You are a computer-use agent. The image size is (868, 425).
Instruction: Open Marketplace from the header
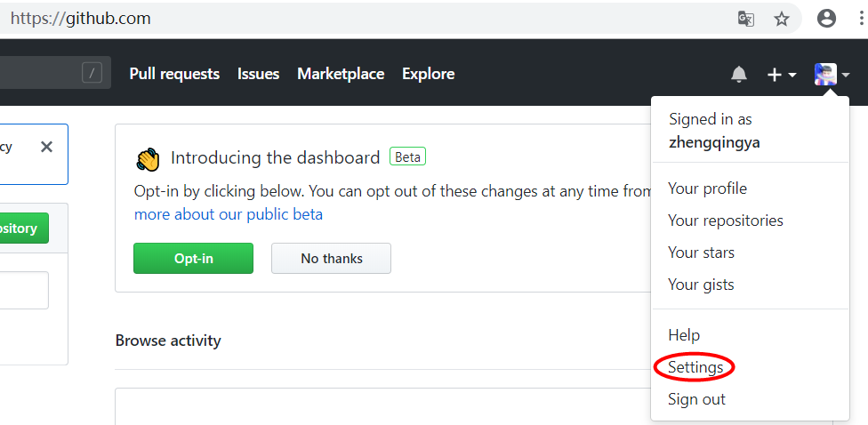tap(341, 74)
